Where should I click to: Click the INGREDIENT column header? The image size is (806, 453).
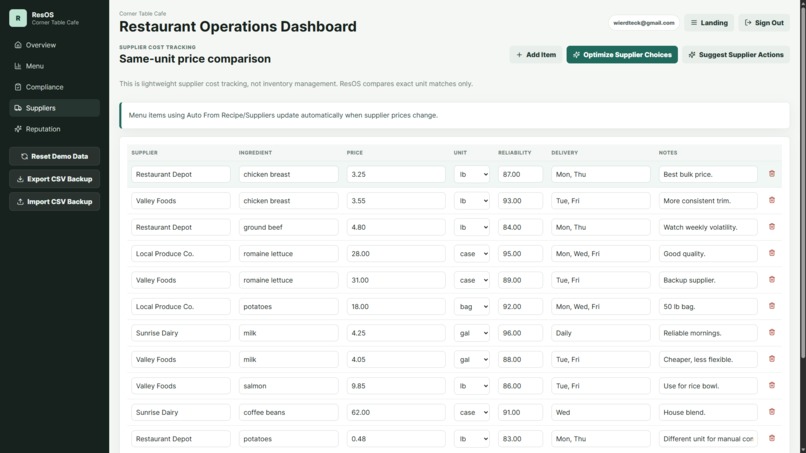pyautogui.click(x=255, y=153)
